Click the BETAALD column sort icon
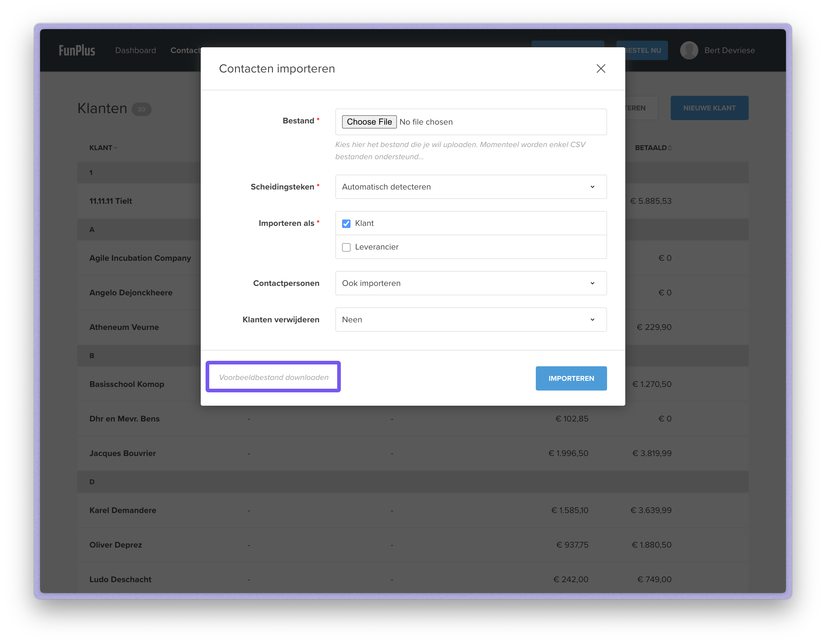The image size is (826, 644). tap(670, 148)
